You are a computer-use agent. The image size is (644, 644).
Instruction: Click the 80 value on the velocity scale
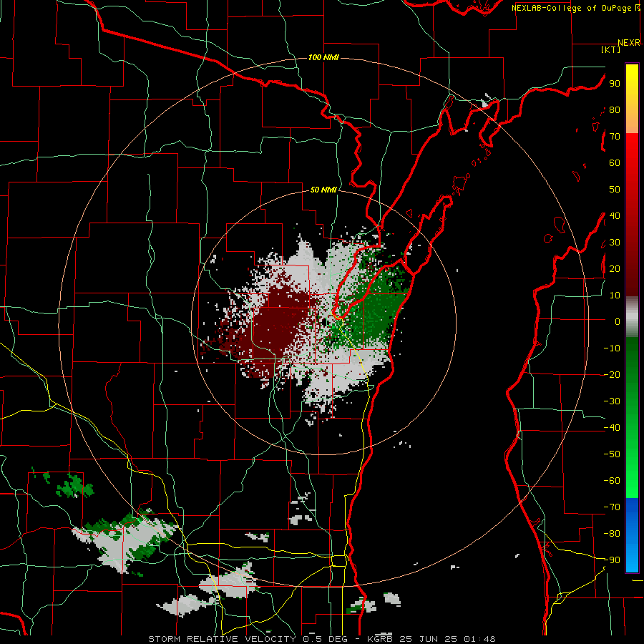(x=615, y=110)
